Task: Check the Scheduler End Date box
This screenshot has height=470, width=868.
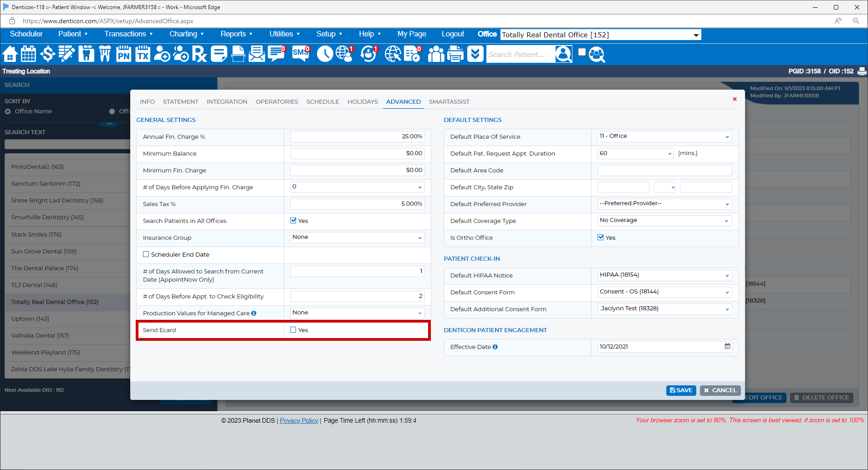Action: point(146,254)
